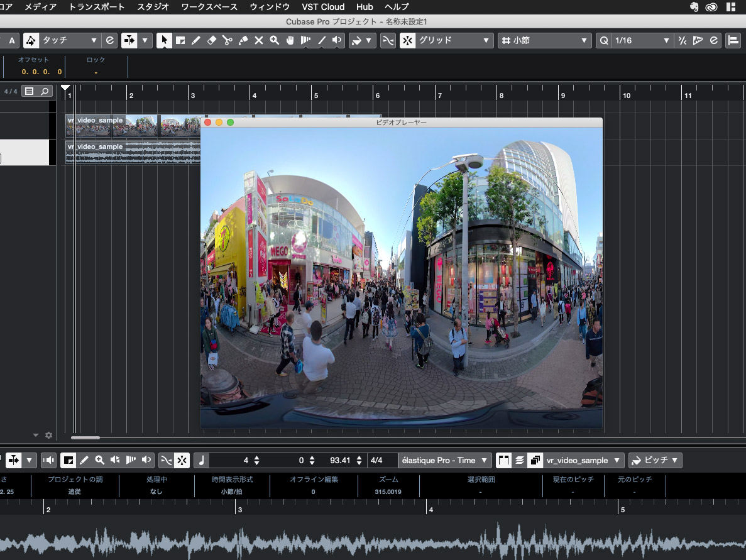Open the 小節 grid type dropdown
This screenshot has width=746, height=560.
pos(545,40)
